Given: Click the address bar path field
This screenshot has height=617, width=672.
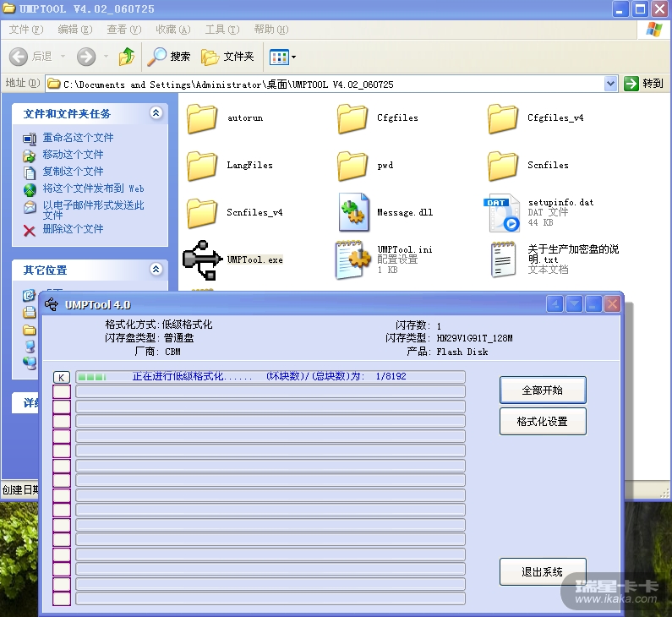Looking at the screenshot, I should [x=325, y=84].
